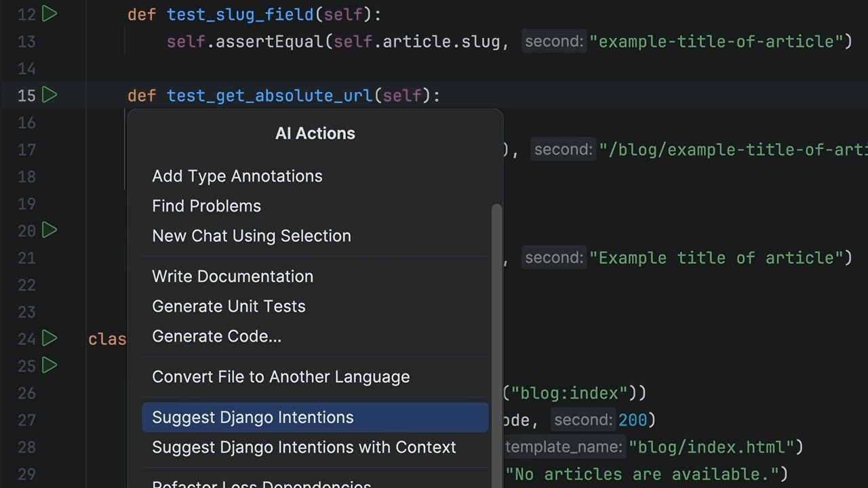This screenshot has height=488, width=868.
Task: Run the test class from line 24 gutter icon
Action: click(x=49, y=339)
